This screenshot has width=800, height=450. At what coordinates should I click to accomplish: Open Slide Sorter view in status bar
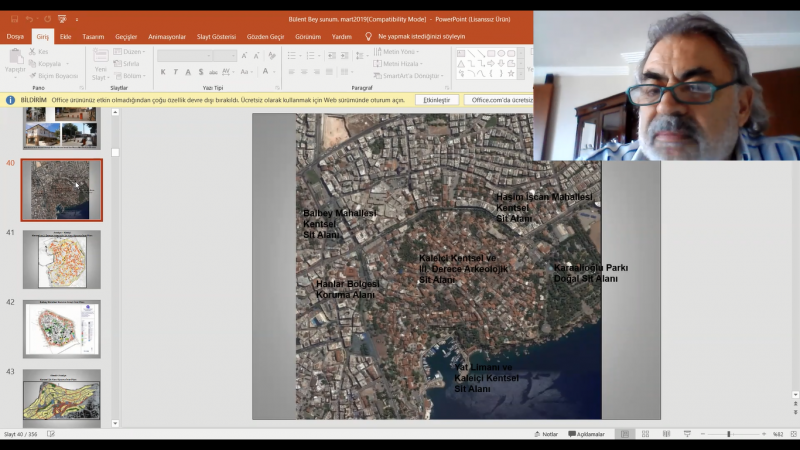pos(645,434)
